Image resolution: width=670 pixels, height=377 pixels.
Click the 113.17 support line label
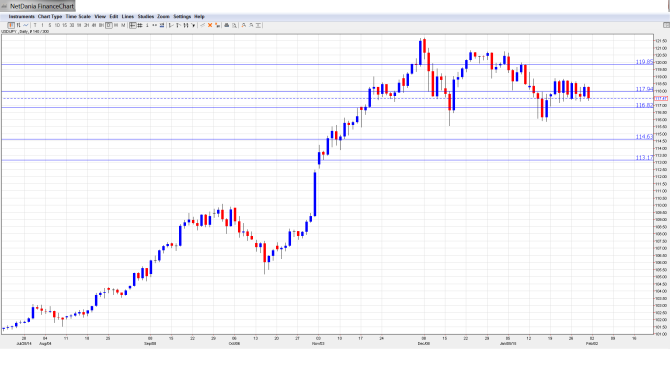[644, 158]
